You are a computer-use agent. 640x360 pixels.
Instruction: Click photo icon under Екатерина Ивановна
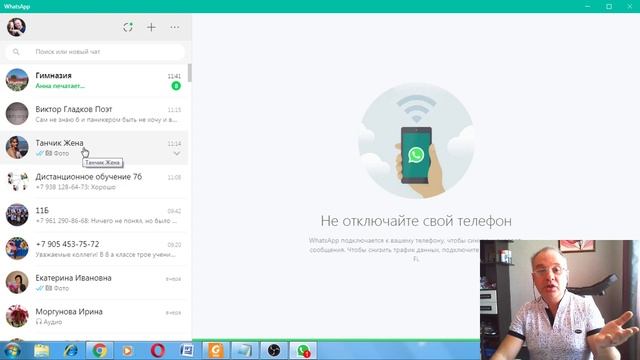tap(49, 288)
